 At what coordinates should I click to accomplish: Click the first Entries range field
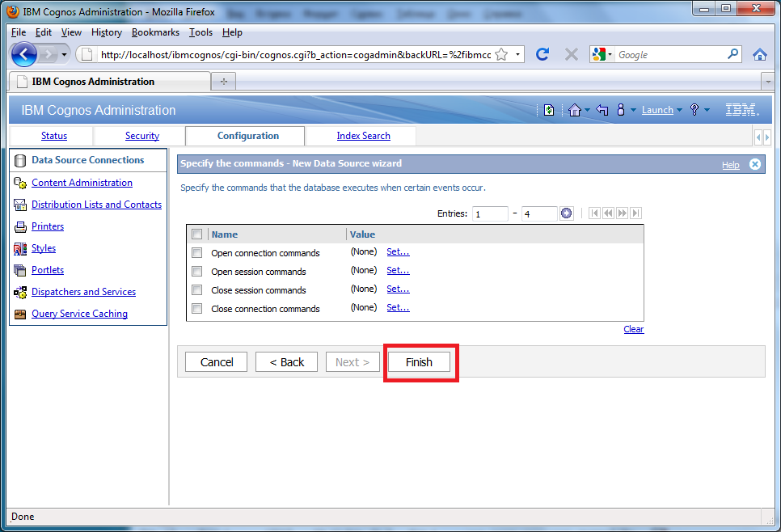(490, 213)
